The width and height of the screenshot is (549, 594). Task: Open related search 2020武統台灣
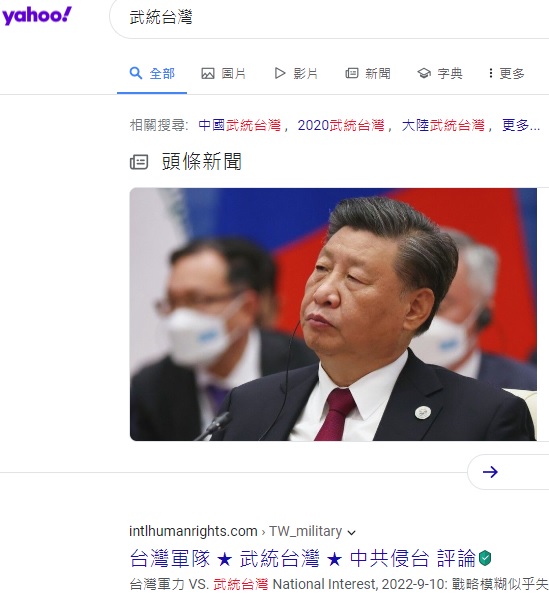pos(341,125)
